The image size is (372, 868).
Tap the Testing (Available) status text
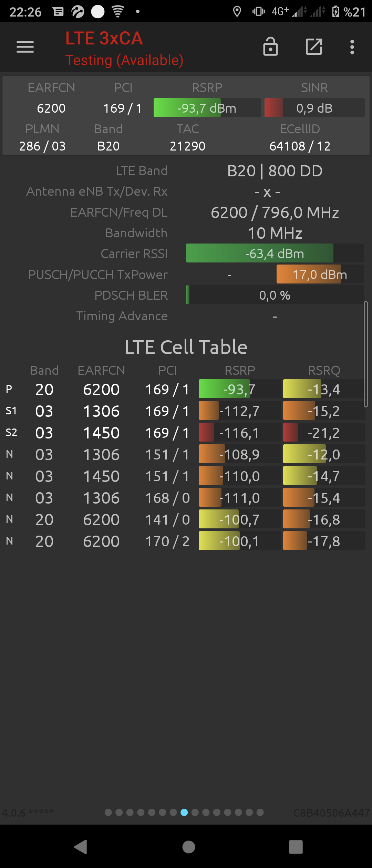(x=124, y=60)
